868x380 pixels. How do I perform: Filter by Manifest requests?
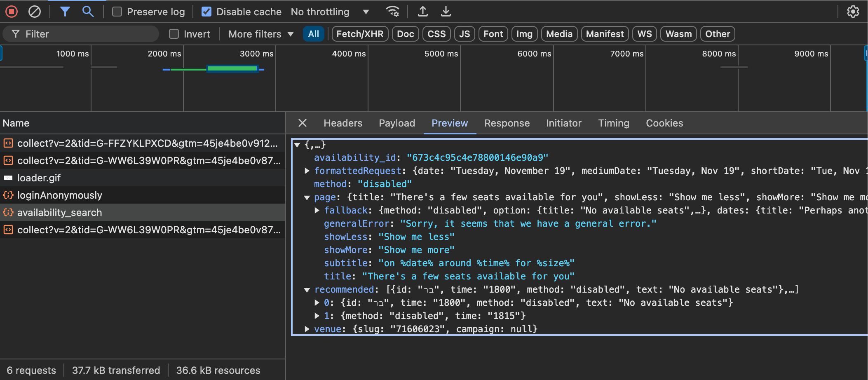tap(605, 34)
